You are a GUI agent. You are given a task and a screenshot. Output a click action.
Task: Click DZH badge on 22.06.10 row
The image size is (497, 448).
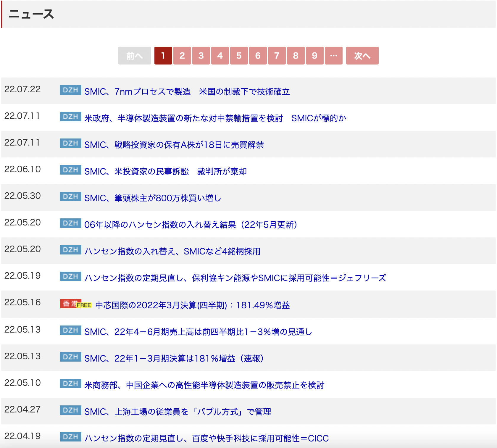(x=70, y=170)
